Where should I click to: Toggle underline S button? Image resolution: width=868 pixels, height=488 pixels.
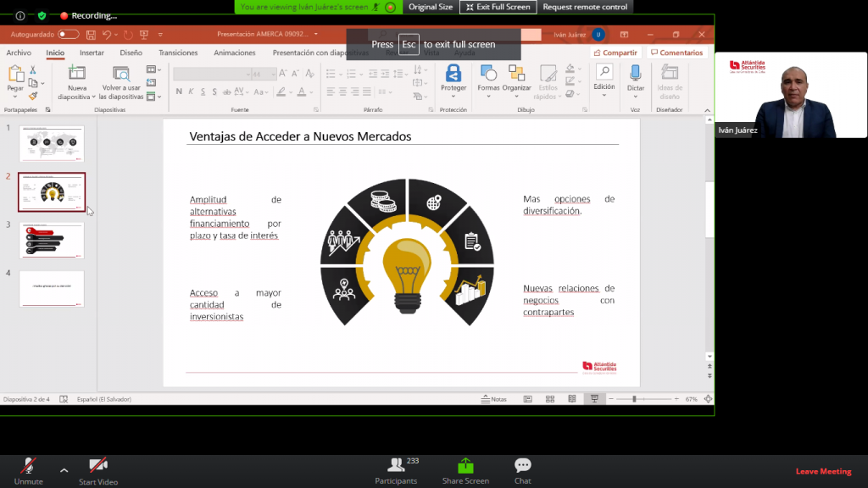203,91
